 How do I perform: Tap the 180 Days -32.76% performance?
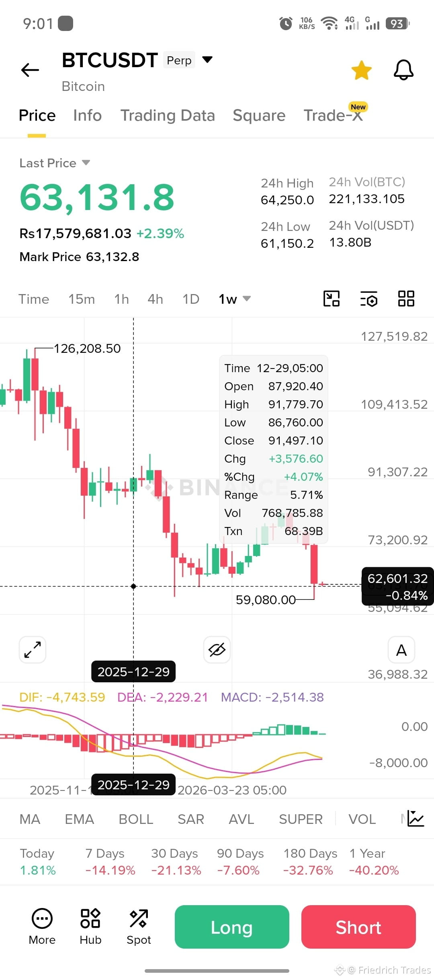click(310, 862)
